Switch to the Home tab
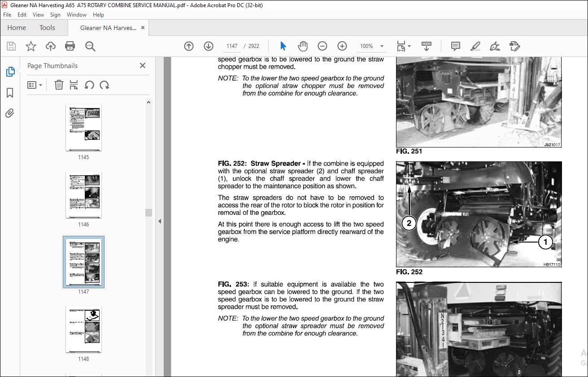 click(17, 28)
